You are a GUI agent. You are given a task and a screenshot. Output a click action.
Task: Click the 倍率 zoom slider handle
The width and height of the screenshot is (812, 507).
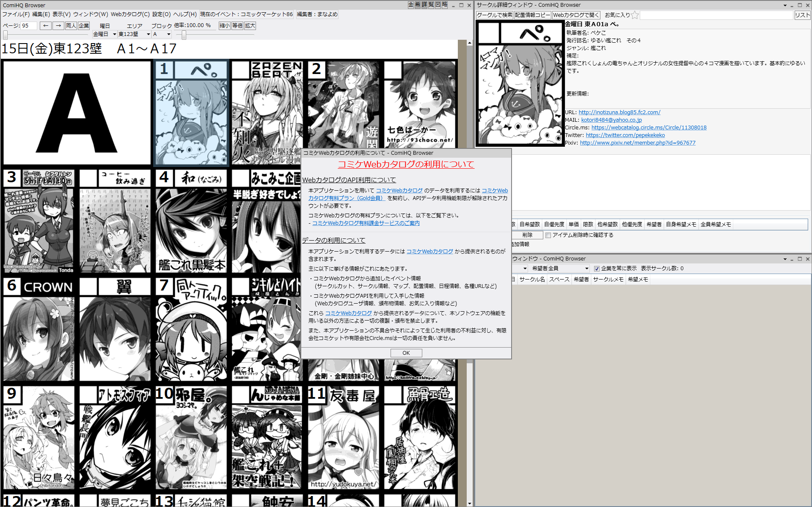pos(184,35)
